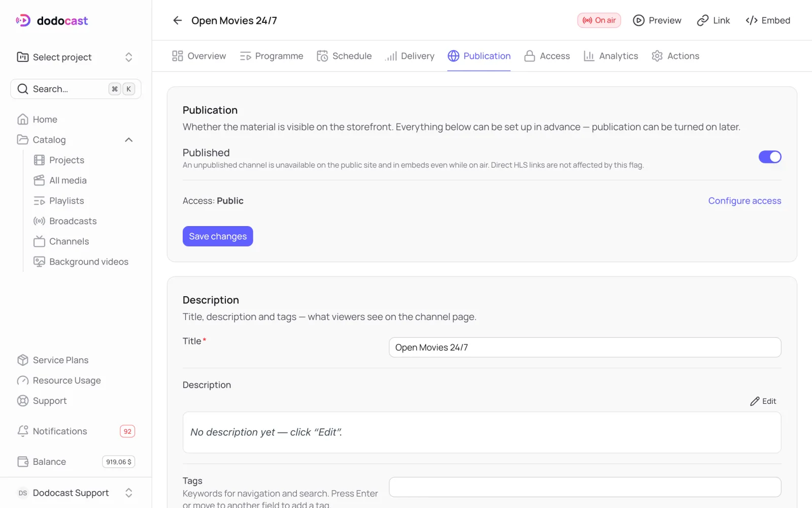Focus the Tags input field
The height and width of the screenshot is (508, 812).
pyautogui.click(x=585, y=487)
